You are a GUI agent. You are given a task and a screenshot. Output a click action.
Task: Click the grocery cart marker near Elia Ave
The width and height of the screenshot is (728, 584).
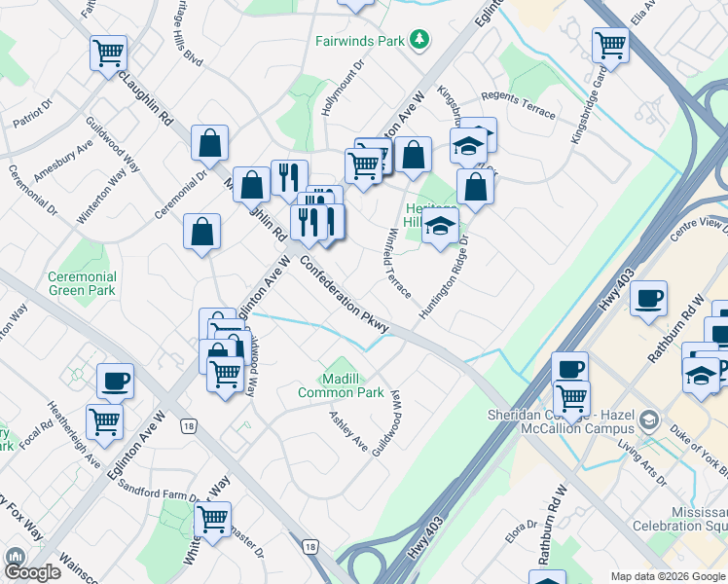(x=610, y=46)
